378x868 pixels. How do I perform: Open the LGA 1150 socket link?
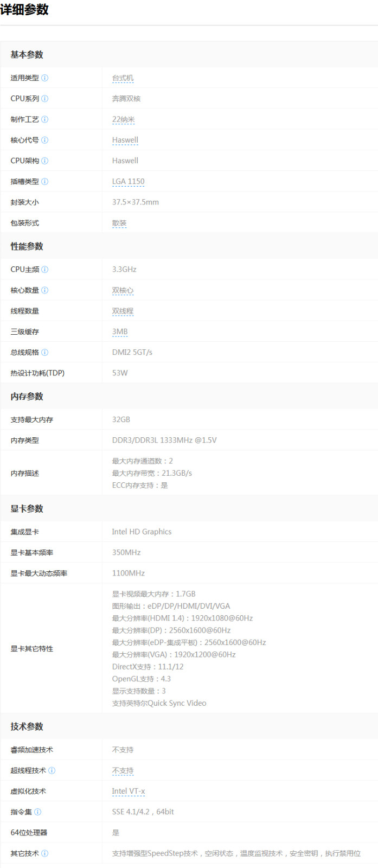click(128, 182)
